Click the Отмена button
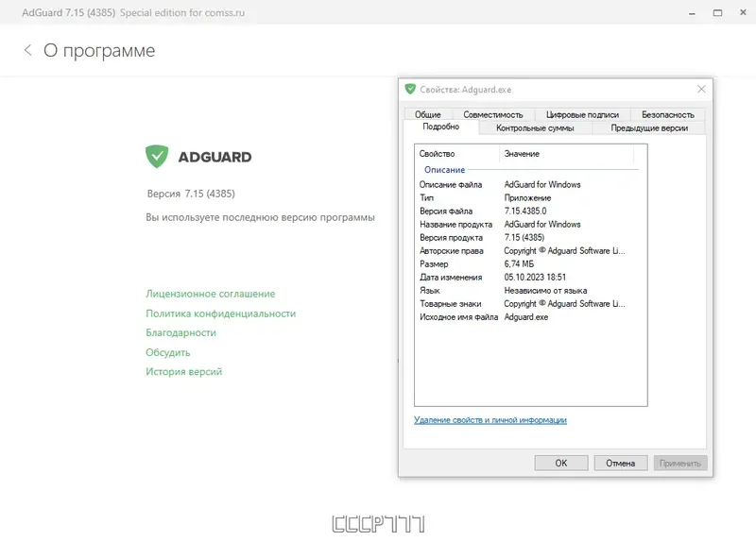Viewport: 756px width, 542px height. [x=620, y=463]
